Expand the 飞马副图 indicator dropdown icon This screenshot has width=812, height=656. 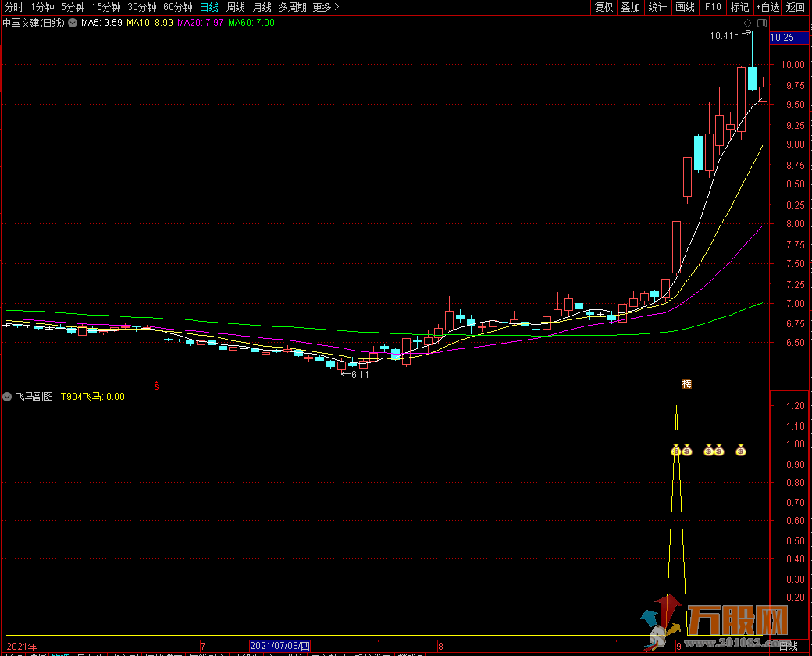(x=7, y=397)
